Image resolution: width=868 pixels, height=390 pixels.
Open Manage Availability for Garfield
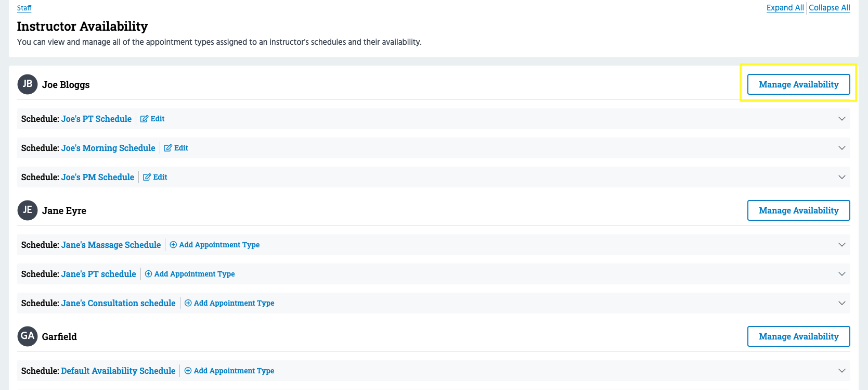(x=798, y=336)
